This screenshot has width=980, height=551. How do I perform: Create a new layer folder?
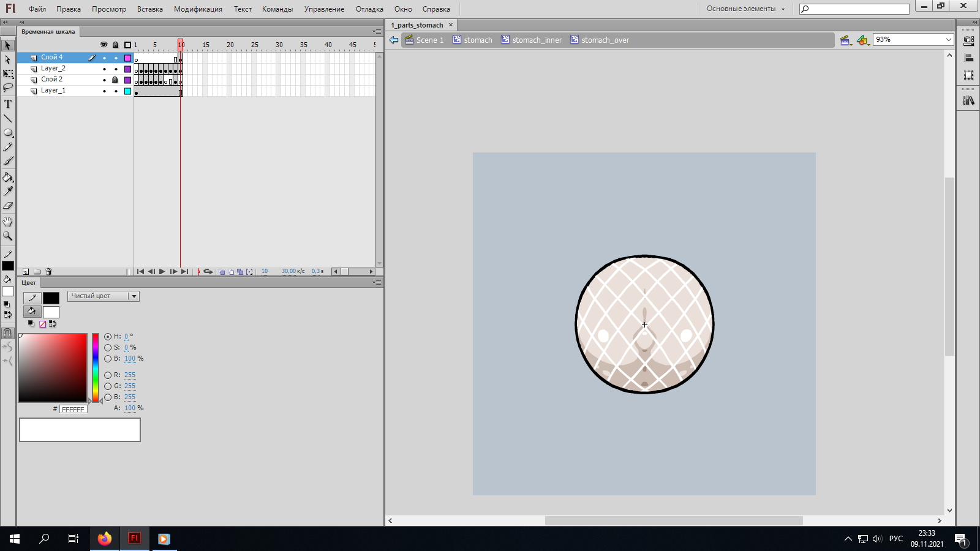(37, 272)
